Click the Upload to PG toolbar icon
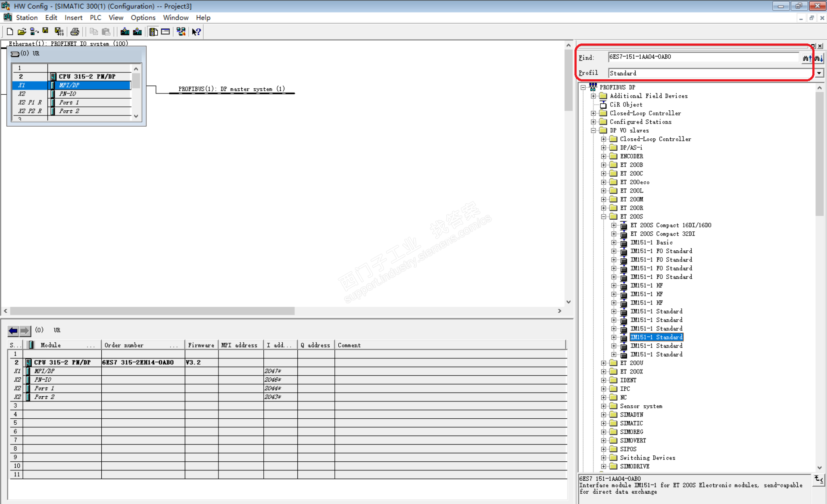Viewport: 827px width, 504px height. [x=137, y=31]
